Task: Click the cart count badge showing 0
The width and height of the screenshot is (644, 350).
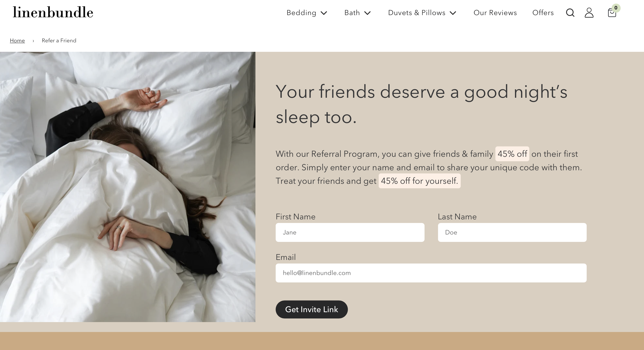Action: 616,8
